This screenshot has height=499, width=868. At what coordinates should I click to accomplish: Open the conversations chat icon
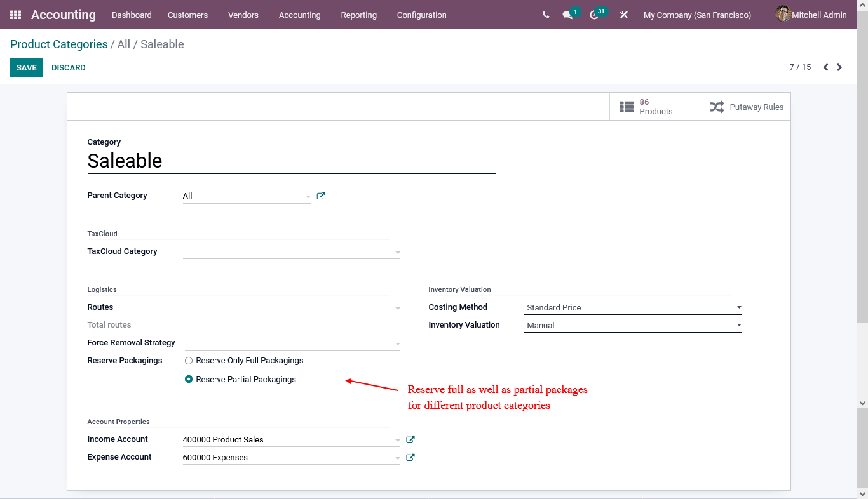pos(567,15)
